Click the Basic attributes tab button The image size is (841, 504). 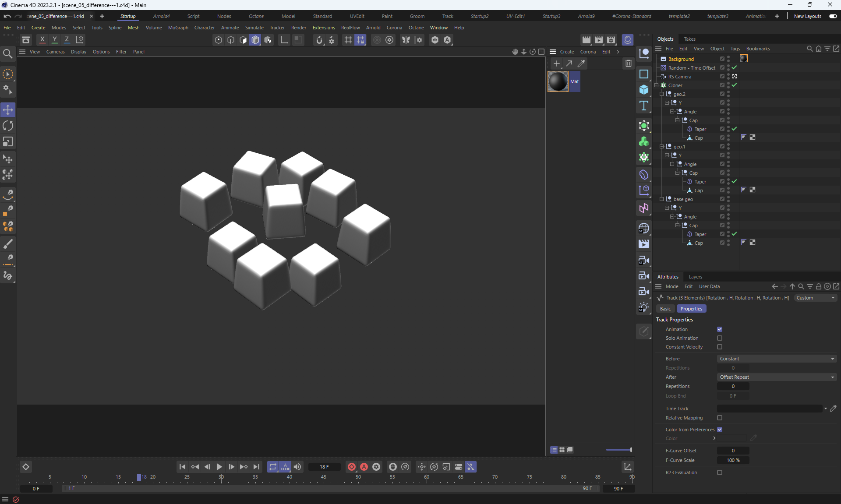[665, 309]
